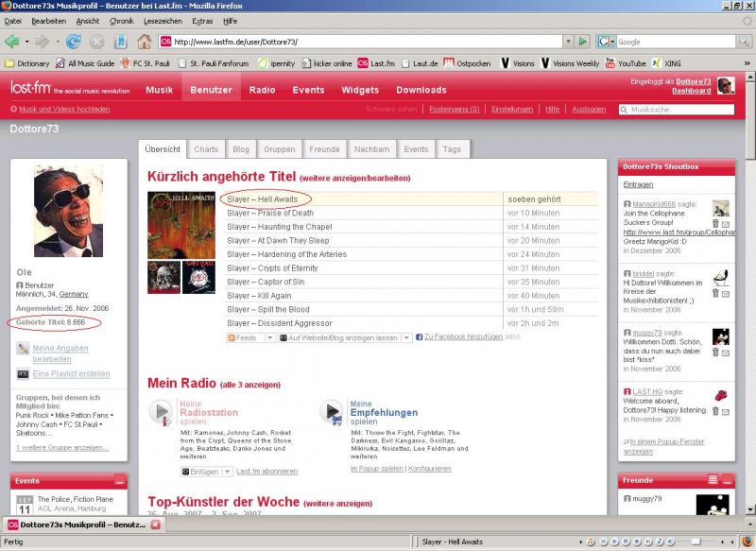Play Meine Empfehlungen station icon

(332, 412)
